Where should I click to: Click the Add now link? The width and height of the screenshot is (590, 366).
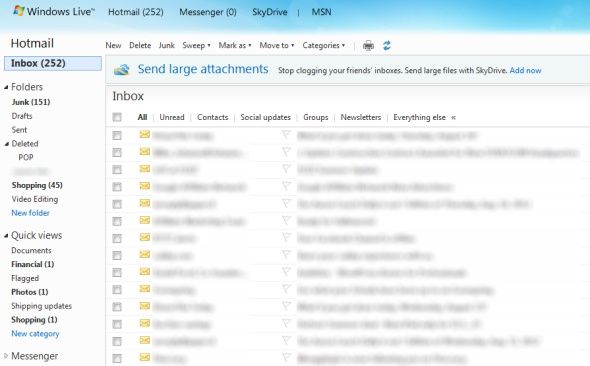pyautogui.click(x=525, y=70)
